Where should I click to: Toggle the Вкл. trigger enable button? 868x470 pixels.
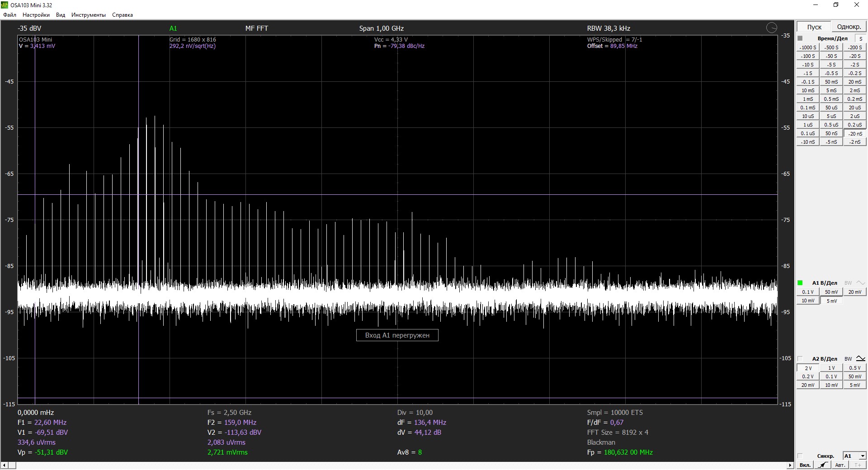click(x=805, y=465)
